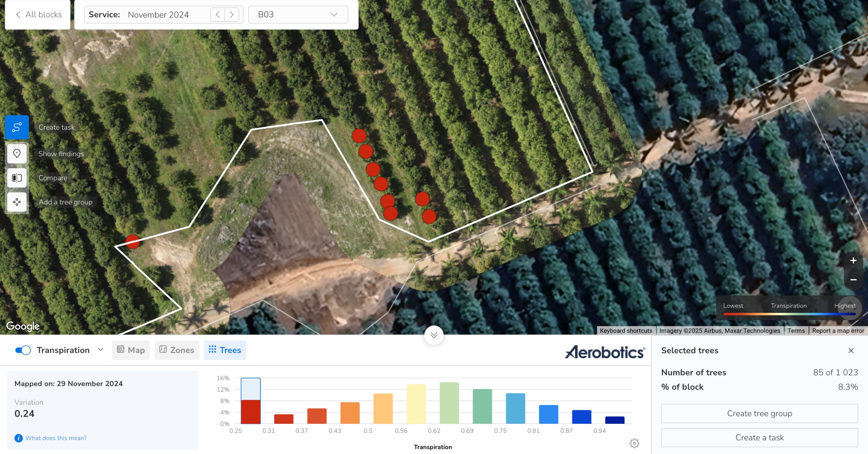Toggle the Transpiration layer switch off
The height and width of the screenshot is (454, 868).
(23, 350)
